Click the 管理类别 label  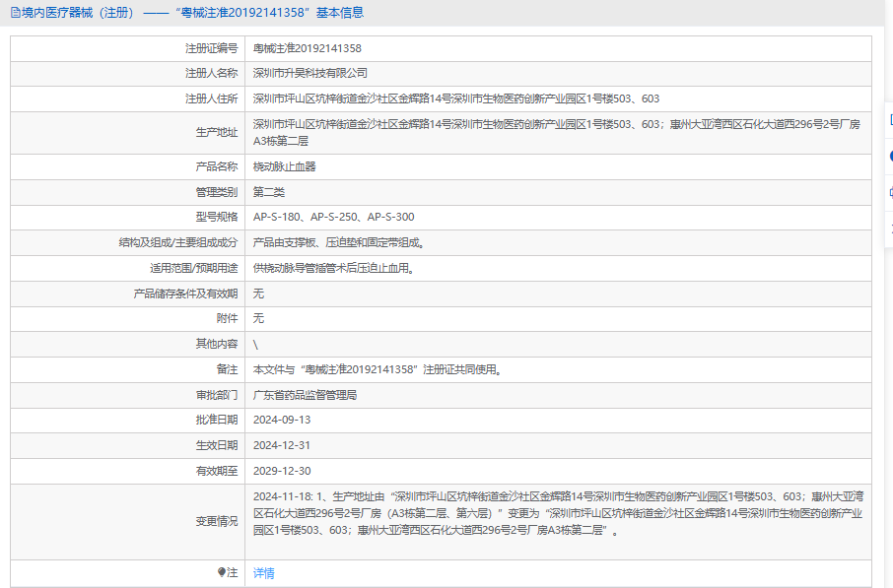tap(217, 192)
